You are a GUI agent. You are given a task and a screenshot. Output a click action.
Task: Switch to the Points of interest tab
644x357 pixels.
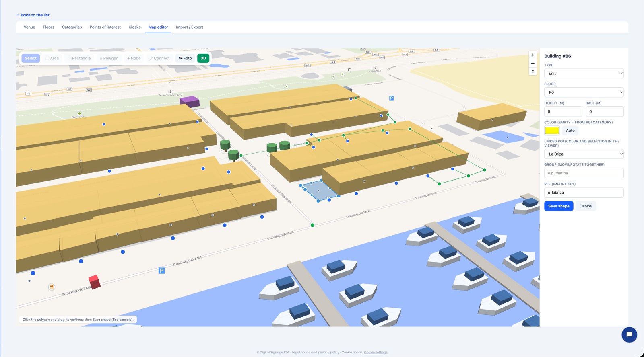(105, 27)
